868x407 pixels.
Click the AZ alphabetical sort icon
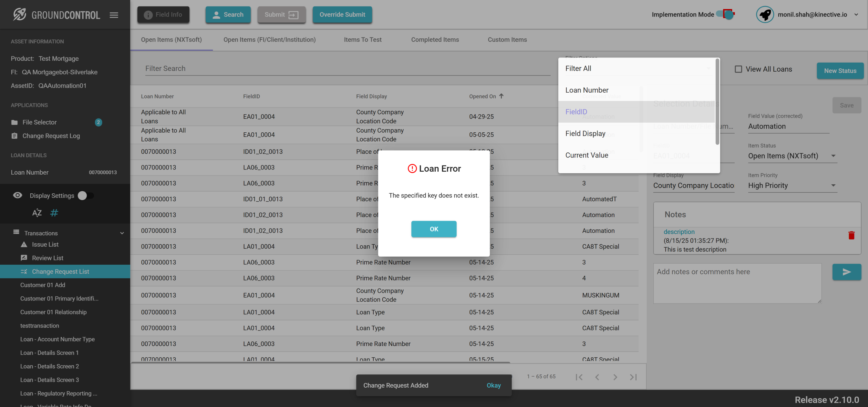pyautogui.click(x=37, y=213)
